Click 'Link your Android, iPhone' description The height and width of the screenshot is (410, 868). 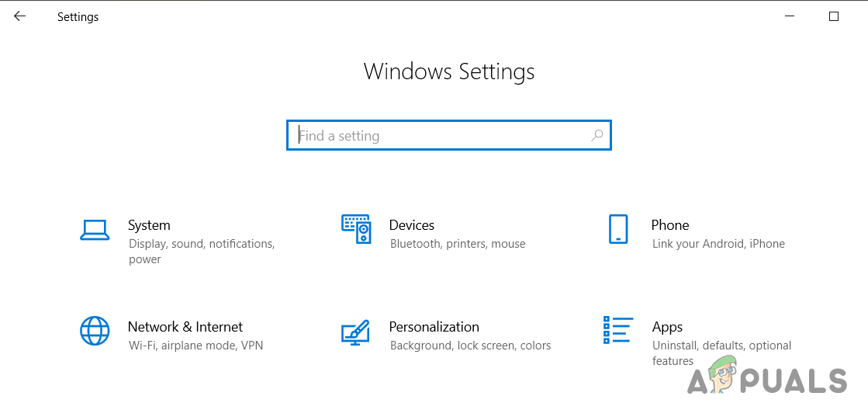click(718, 244)
